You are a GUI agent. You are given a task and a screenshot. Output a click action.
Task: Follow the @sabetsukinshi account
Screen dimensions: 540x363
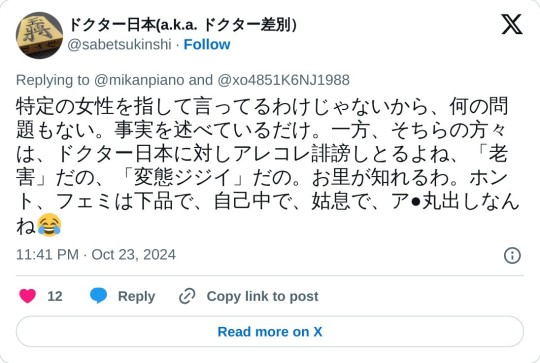tap(207, 44)
